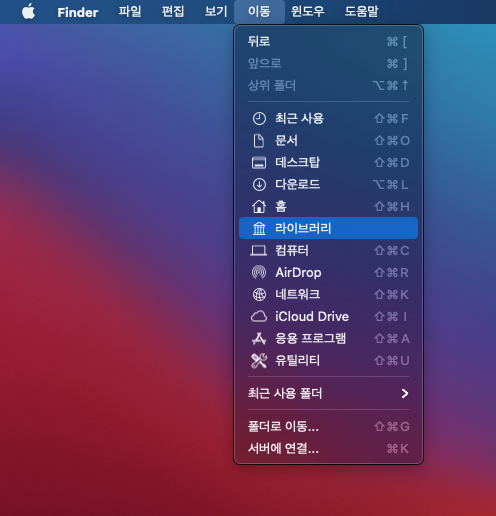Open the 편집 menu
Image resolution: width=496 pixels, height=516 pixels.
pyautogui.click(x=173, y=12)
